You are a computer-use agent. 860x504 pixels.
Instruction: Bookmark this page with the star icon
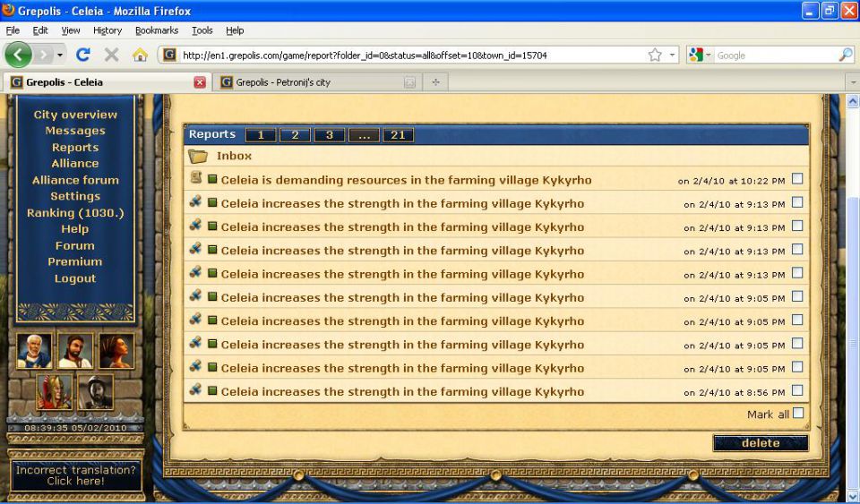(655, 55)
